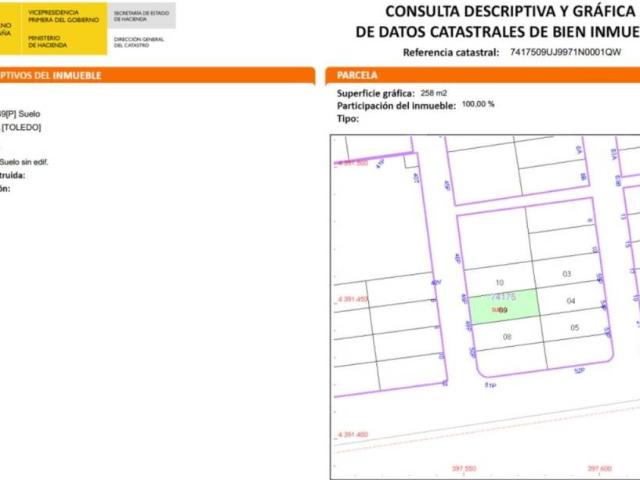Click the 'DE DATOS CATASTRALES DE BIEN INMUEBLE' line

498,31
